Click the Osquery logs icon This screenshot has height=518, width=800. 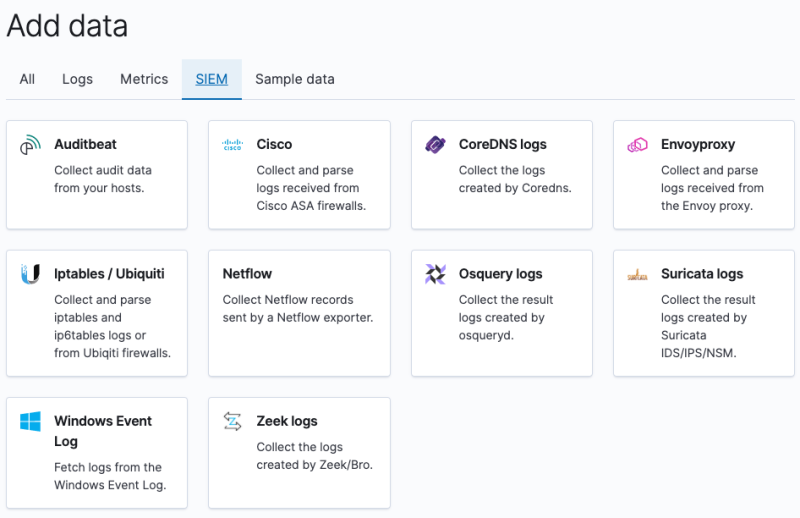click(x=435, y=274)
